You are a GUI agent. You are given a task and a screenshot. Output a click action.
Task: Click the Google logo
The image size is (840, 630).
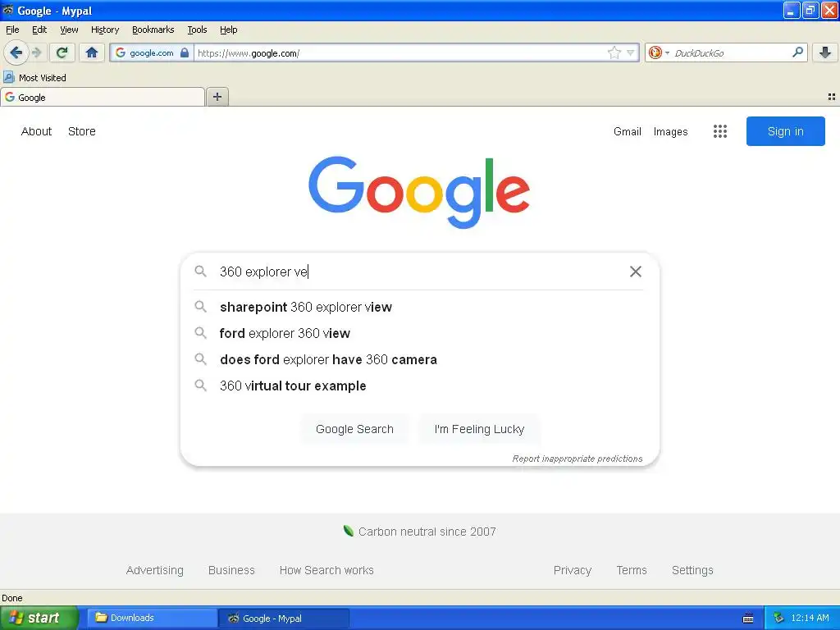[x=419, y=192]
